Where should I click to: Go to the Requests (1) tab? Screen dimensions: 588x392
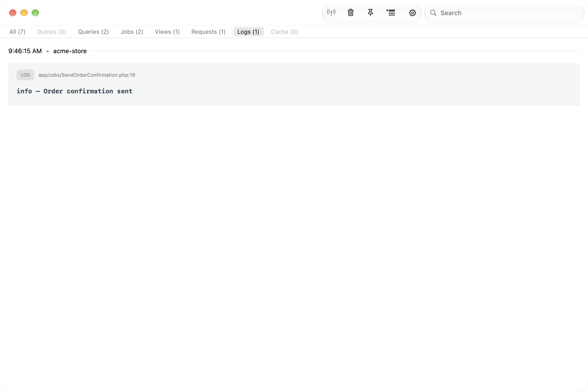tap(208, 32)
